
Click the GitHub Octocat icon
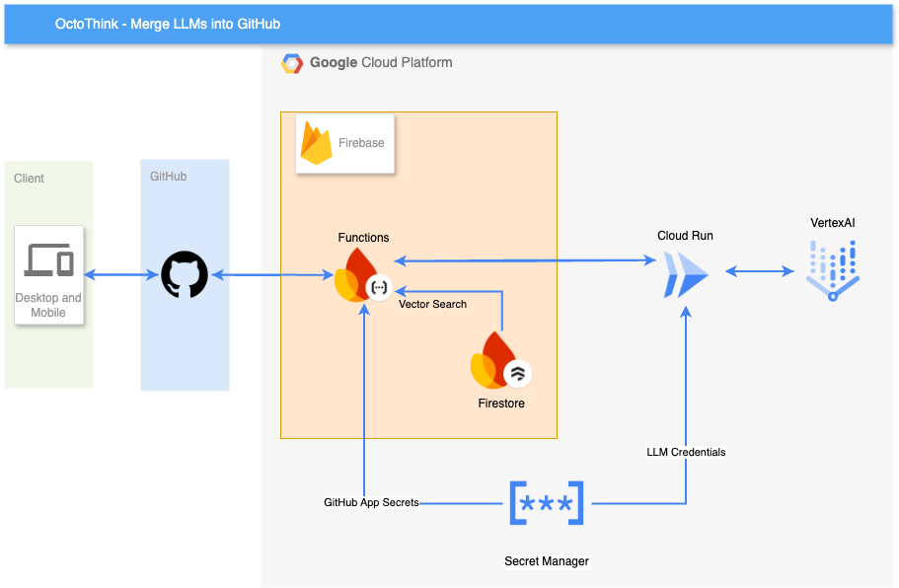[x=185, y=274]
